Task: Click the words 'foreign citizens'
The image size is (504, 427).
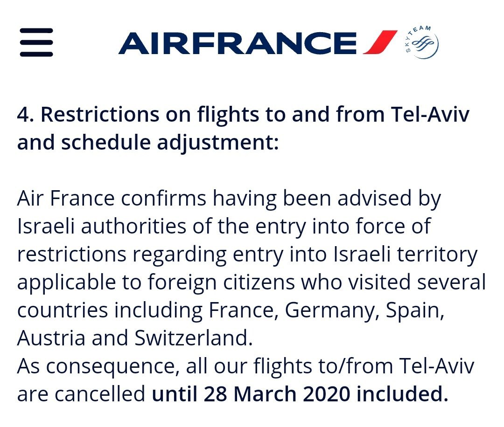Action: click(x=221, y=282)
